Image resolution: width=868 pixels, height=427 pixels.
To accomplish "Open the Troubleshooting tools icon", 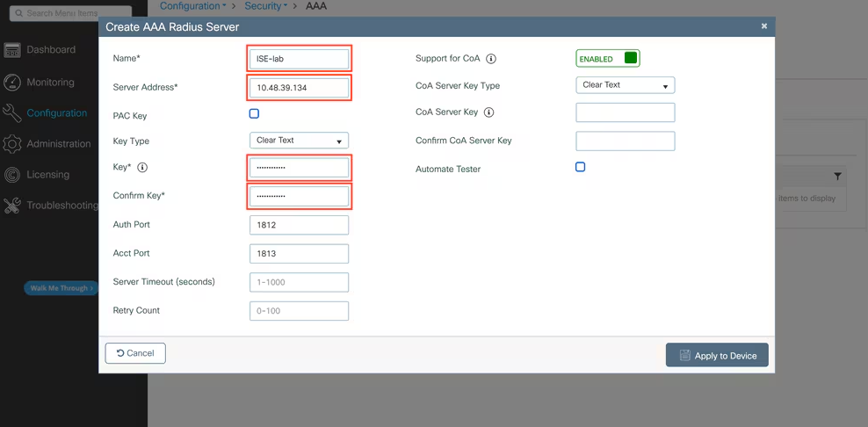I will tap(12, 206).
